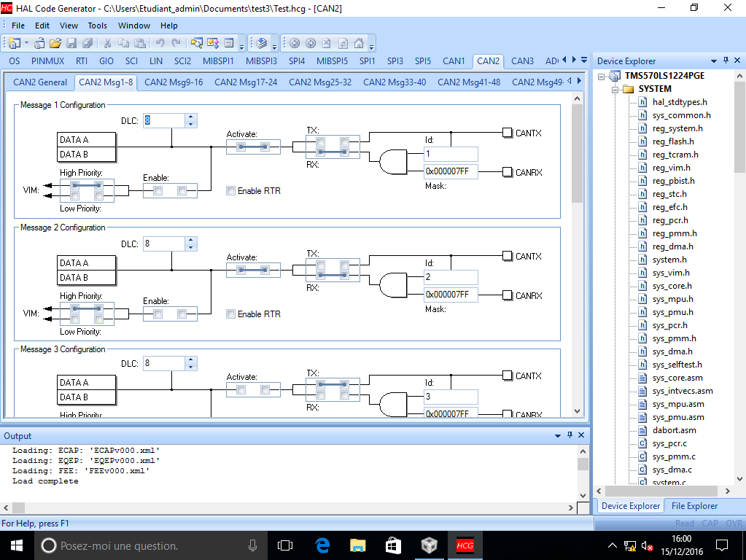Click the New Project toolbar icon
This screenshot has height=560, width=746.
click(14, 43)
